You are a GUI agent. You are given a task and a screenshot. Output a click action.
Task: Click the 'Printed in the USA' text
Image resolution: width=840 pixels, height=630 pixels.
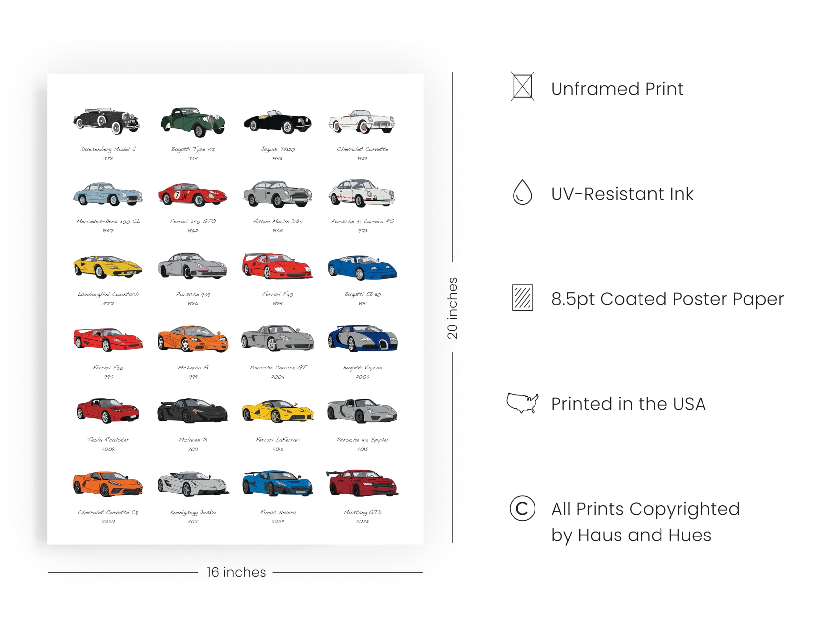(x=628, y=404)
